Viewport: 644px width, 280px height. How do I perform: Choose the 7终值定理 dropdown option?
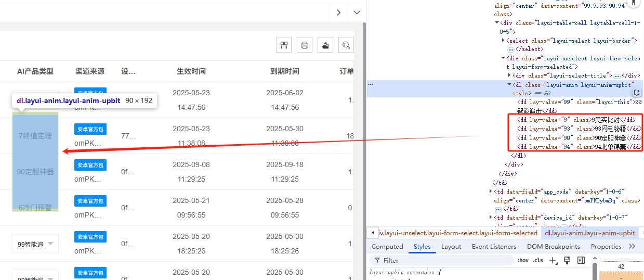(35, 136)
